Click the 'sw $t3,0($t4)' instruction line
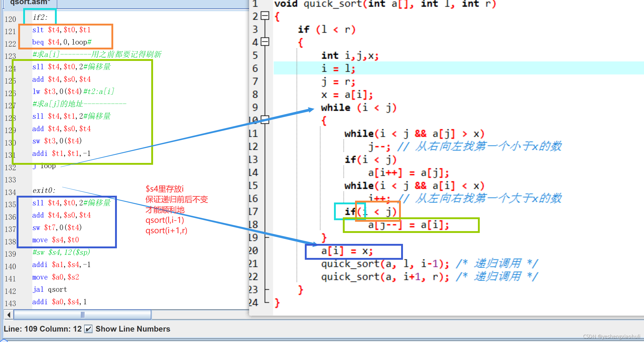 tap(57, 141)
